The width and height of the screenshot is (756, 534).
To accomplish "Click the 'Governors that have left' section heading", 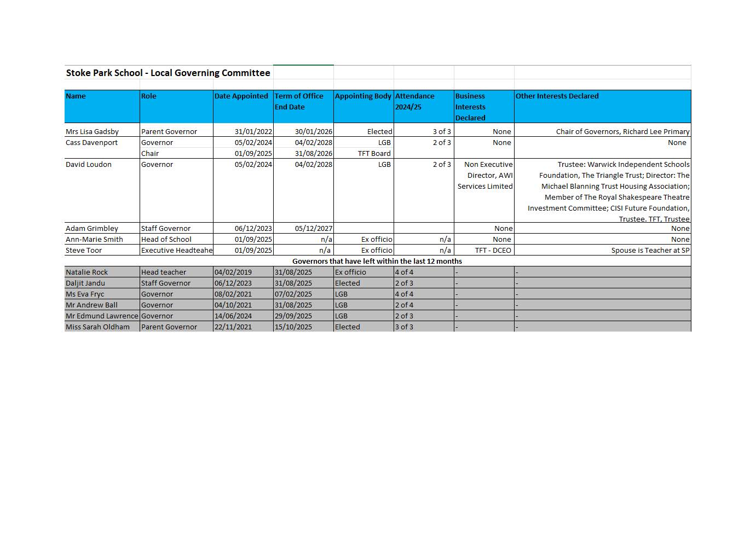I will tap(377, 262).
